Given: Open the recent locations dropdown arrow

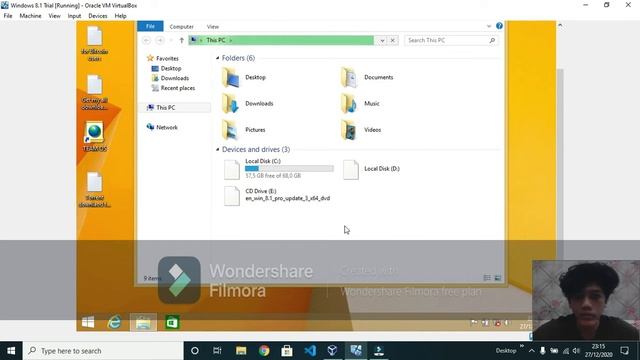Looking at the screenshot, I should coord(171,40).
